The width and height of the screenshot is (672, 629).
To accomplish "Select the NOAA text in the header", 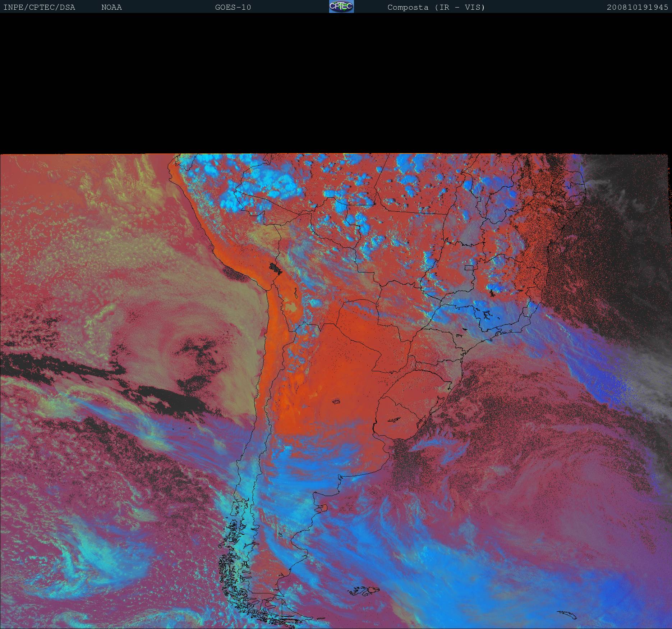I will (x=111, y=7).
